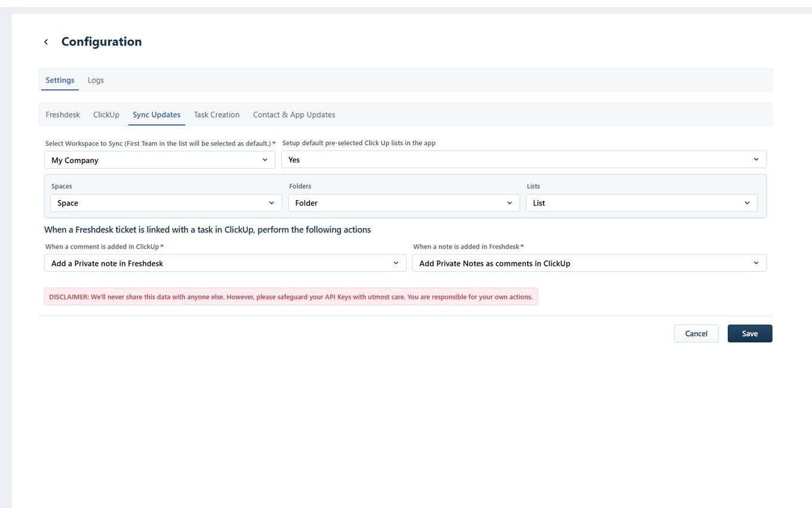The width and height of the screenshot is (812, 508).
Task: Expand the My Company workspace chevron
Action: [x=264, y=160]
